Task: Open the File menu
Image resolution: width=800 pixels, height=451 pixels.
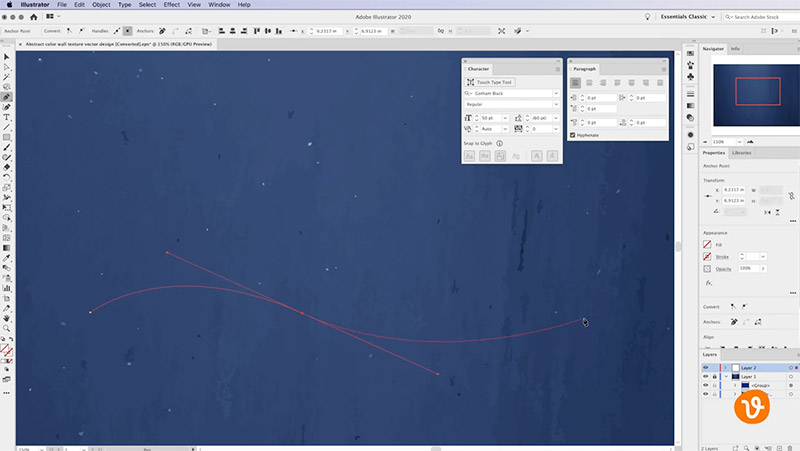Action: coord(62,5)
